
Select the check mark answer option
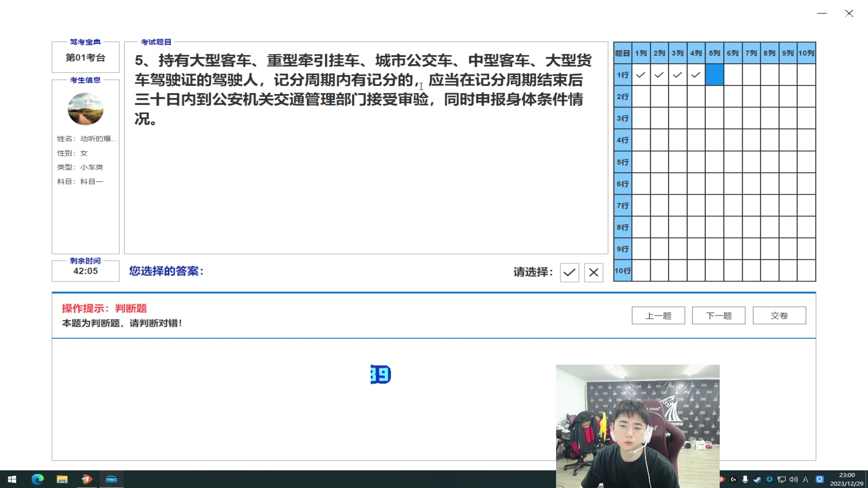(x=569, y=272)
